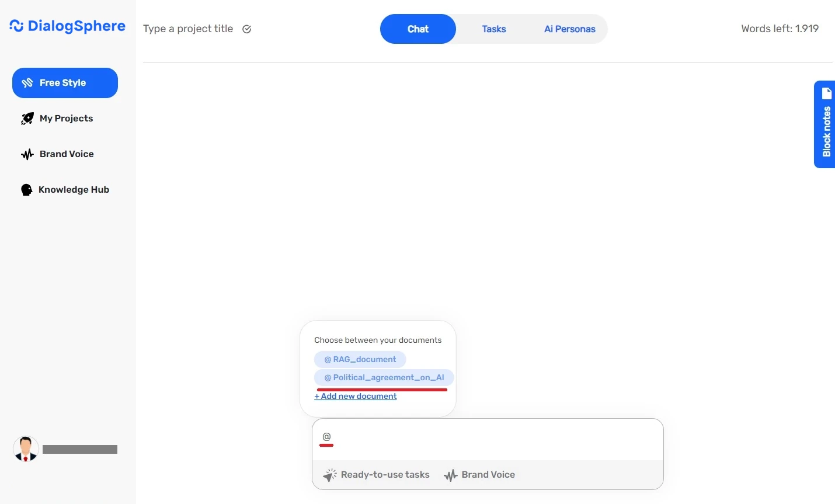The height and width of the screenshot is (504, 835).
Task: Confirm project title with checkmark icon
Action: click(247, 29)
